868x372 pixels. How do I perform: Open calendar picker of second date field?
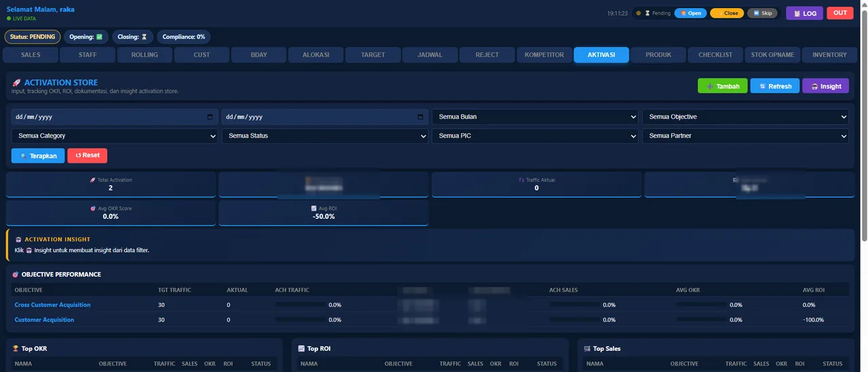click(420, 117)
